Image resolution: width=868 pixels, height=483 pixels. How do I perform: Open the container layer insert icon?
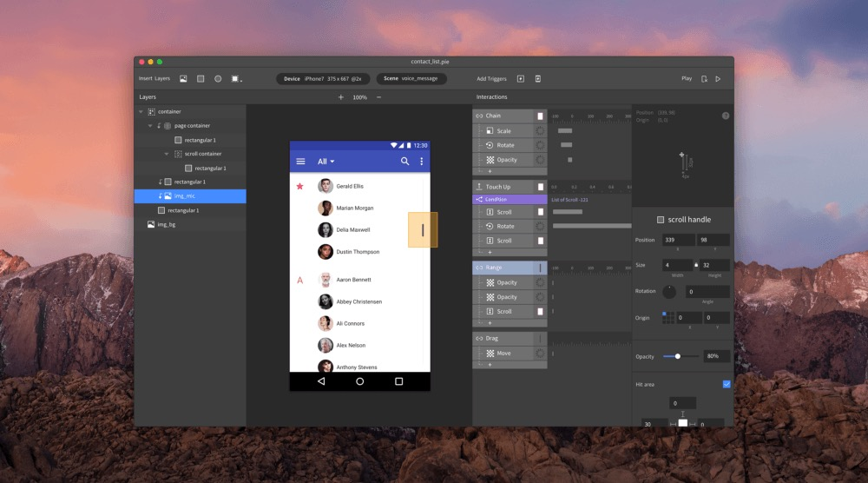tap(236, 79)
